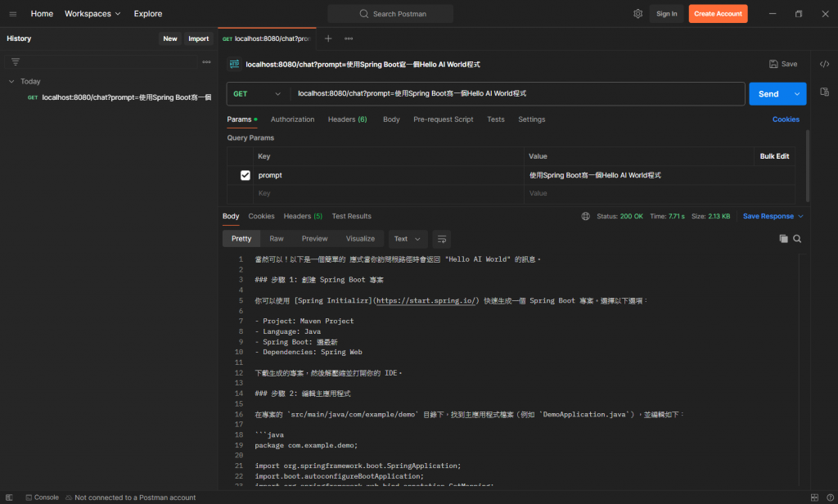Open the Cookies link
Viewport: 838px width, 504px height.
click(786, 119)
